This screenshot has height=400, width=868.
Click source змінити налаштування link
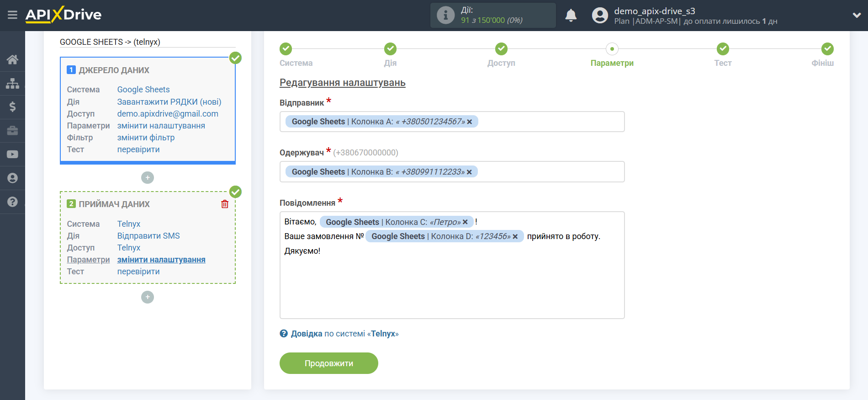click(161, 126)
